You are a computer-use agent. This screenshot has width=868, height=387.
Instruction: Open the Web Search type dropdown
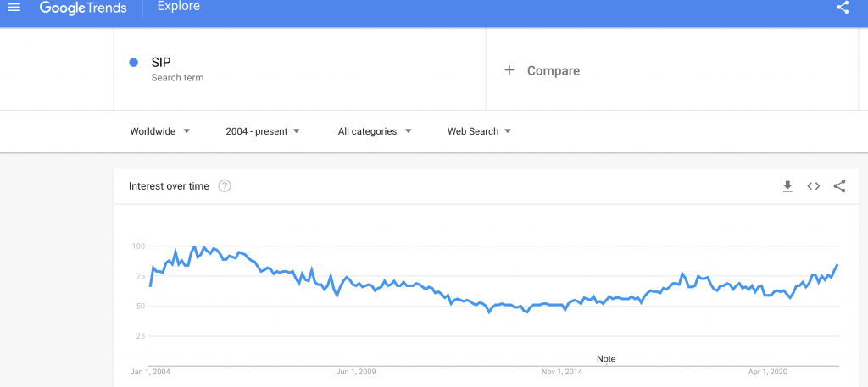click(x=479, y=131)
